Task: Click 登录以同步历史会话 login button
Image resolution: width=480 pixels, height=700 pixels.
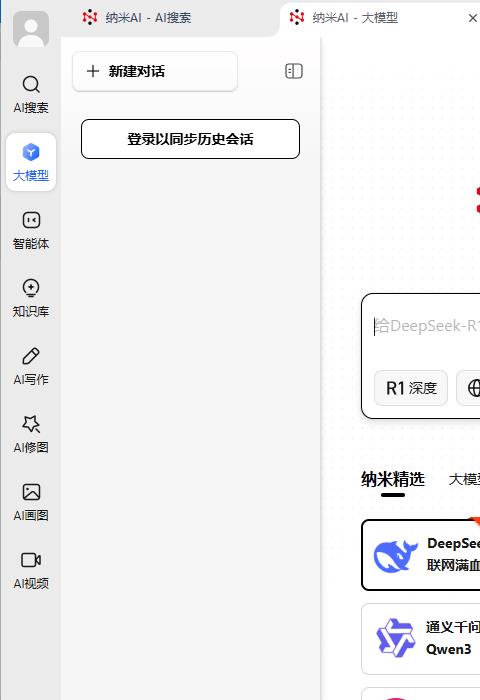Action: 190,139
